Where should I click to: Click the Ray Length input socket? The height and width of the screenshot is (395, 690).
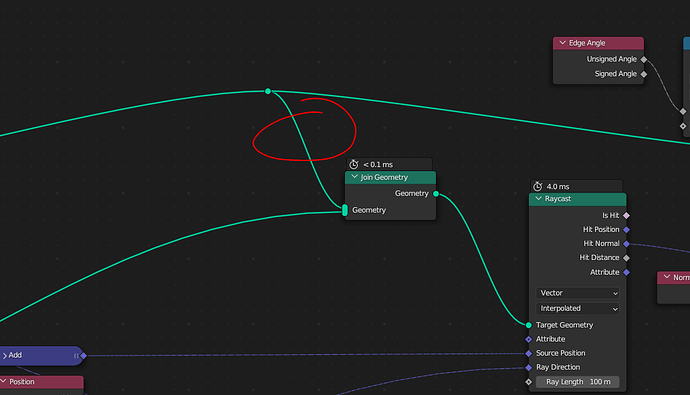tap(529, 382)
